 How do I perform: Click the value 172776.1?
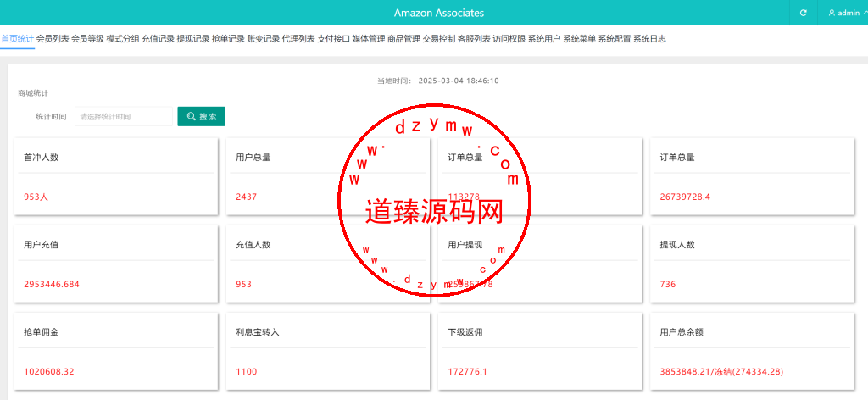[x=468, y=372]
